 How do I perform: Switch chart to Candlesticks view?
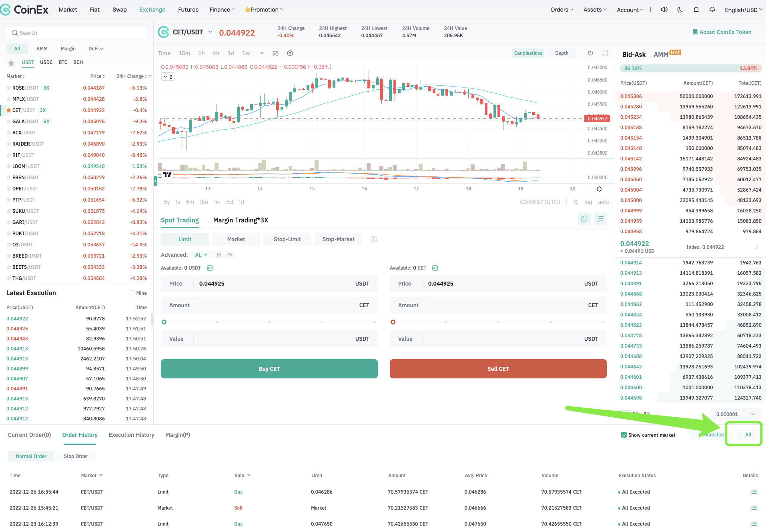point(528,53)
